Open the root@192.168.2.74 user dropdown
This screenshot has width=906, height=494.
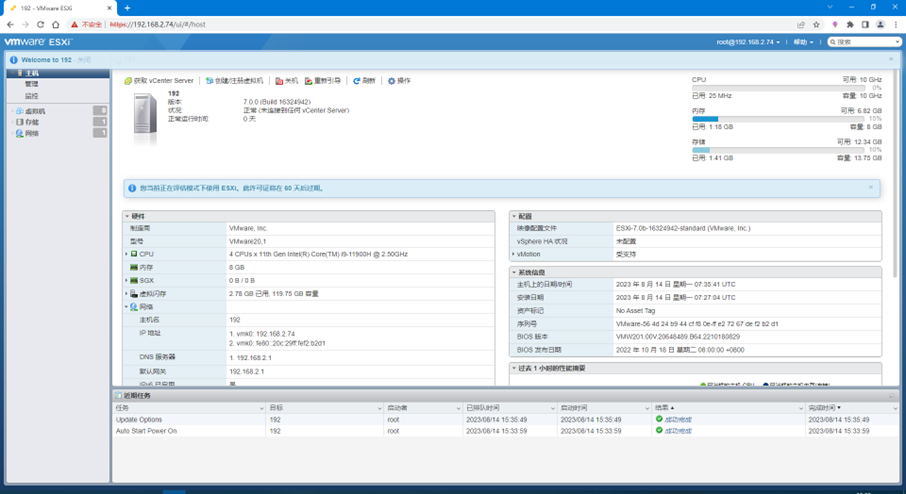pos(748,42)
